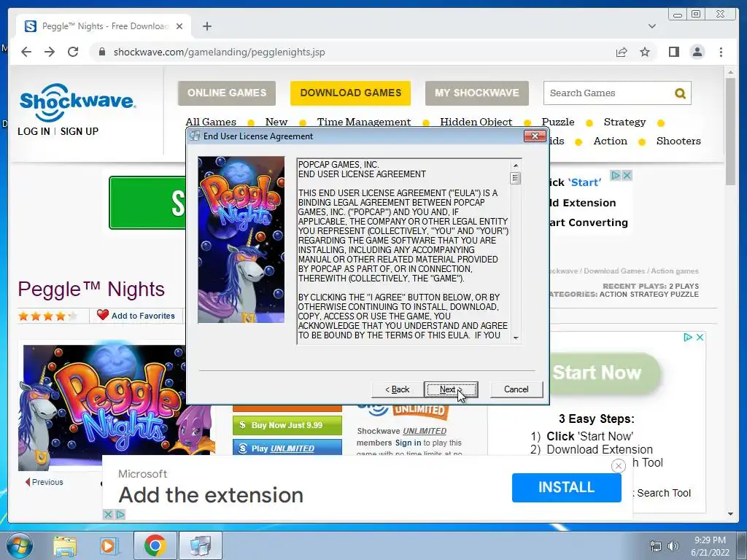Screen dimensions: 747x560
Task: Reload the Shockwave page
Action: click(73, 52)
